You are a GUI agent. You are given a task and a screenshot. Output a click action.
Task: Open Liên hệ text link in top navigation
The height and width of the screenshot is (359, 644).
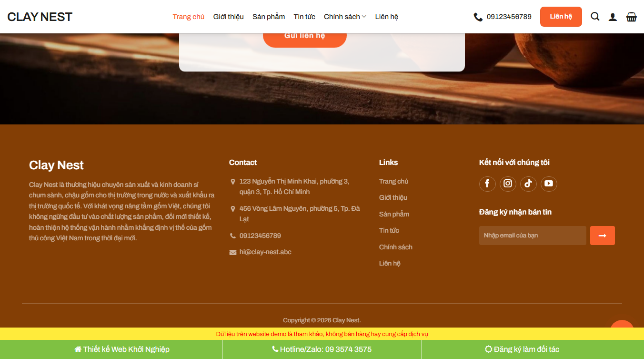[x=386, y=17]
